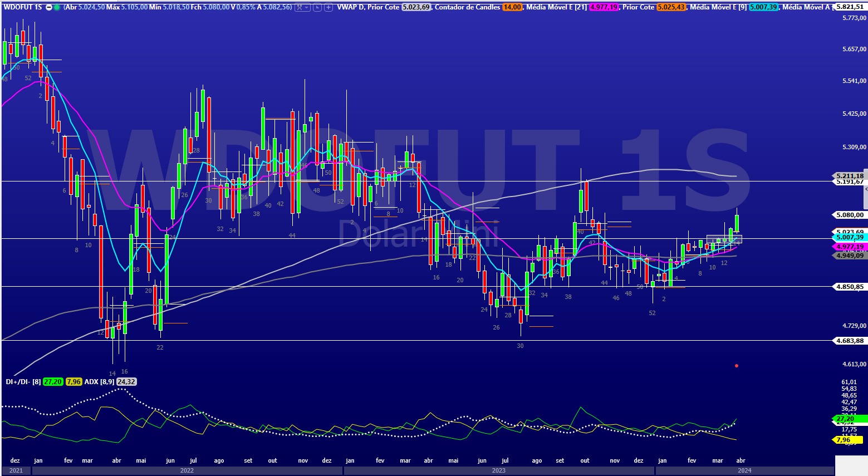Click the green DI+ 27,20 value badge

pyautogui.click(x=53, y=382)
